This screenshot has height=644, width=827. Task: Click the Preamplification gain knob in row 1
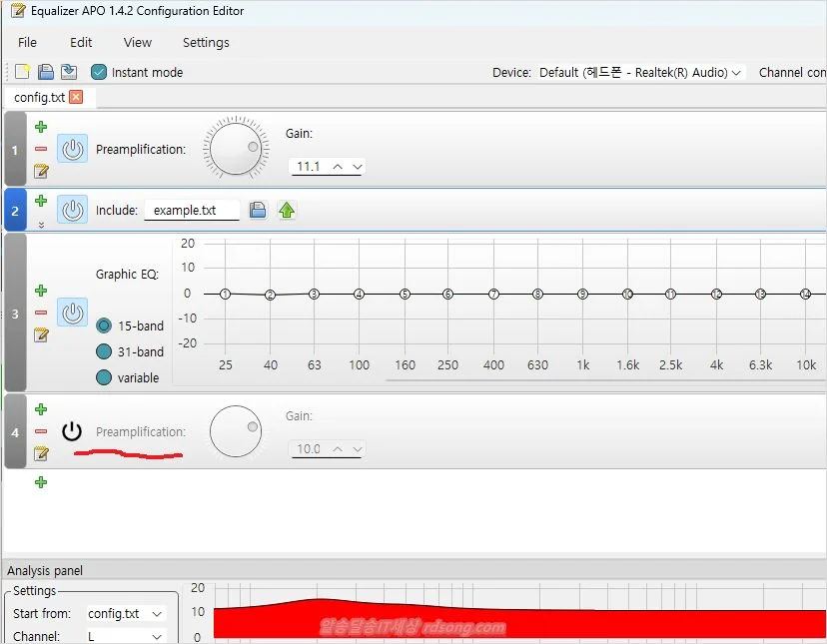tap(236, 150)
